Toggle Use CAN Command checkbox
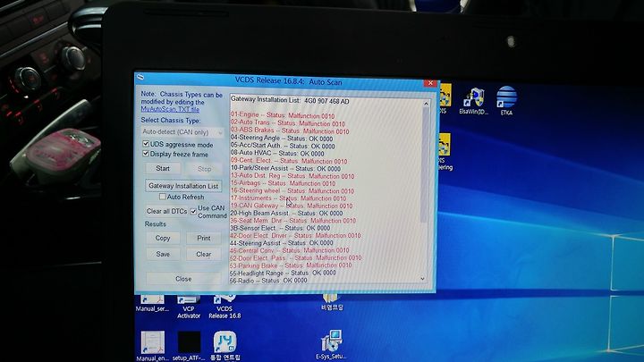The image size is (644, 362). coord(193,211)
